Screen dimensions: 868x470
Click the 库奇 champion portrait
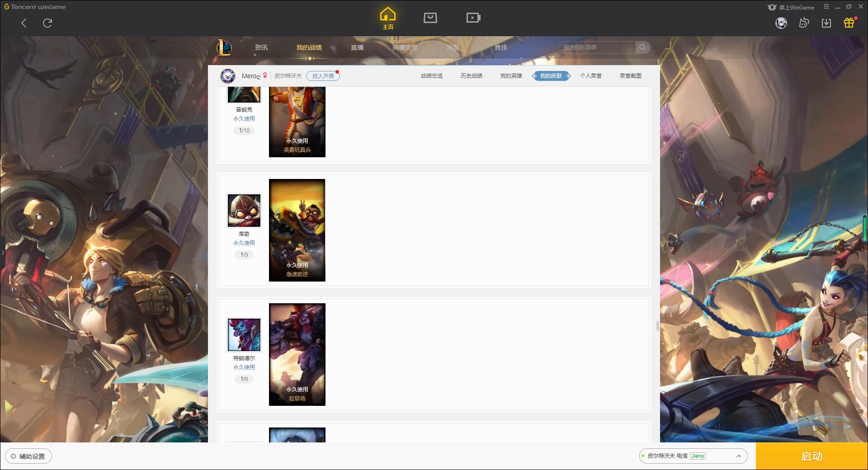point(244,211)
